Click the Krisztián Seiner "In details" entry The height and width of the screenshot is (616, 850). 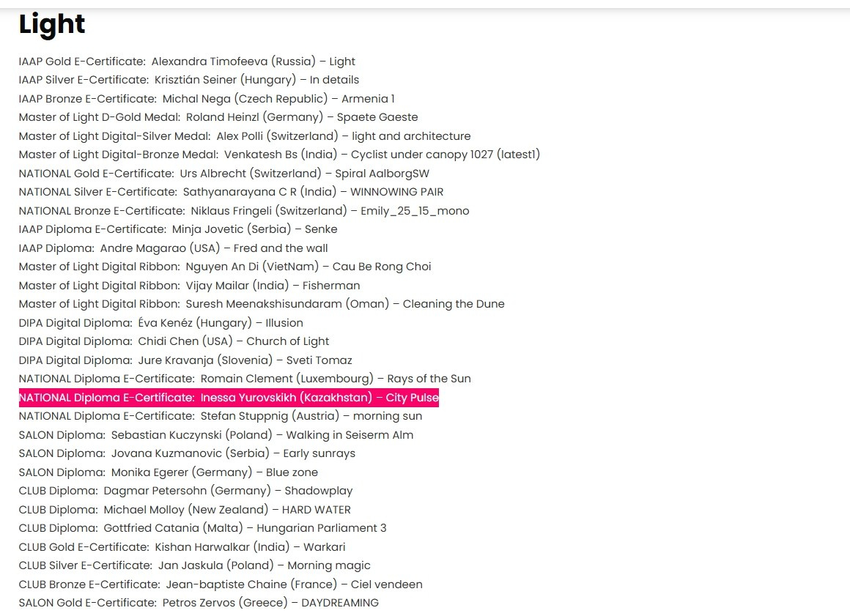click(x=188, y=80)
